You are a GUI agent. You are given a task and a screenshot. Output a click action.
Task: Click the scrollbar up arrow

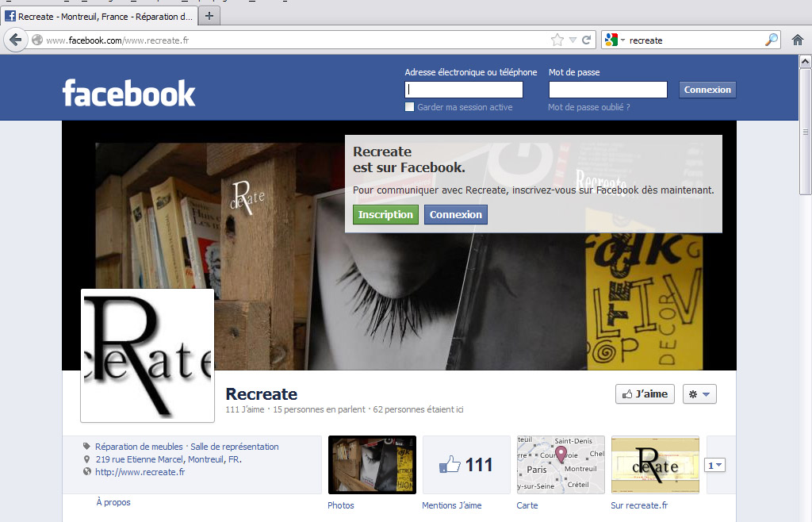point(806,62)
